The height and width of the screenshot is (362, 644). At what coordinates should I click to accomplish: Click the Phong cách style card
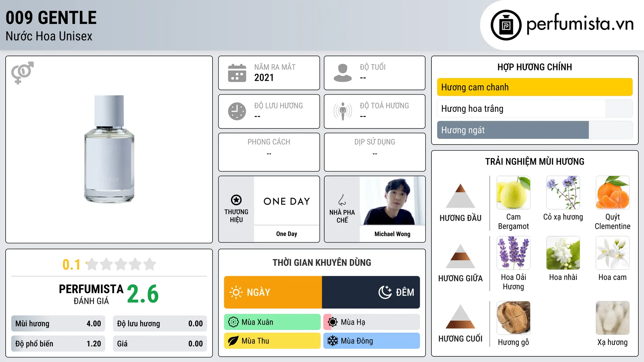(x=269, y=152)
